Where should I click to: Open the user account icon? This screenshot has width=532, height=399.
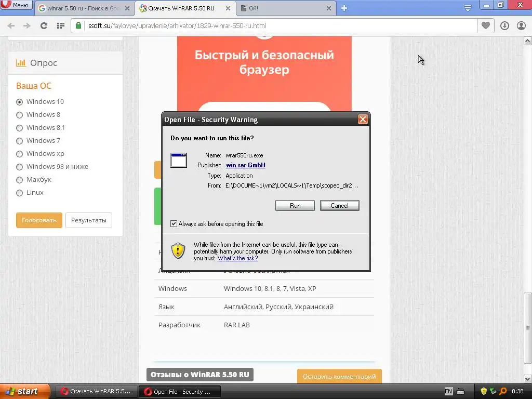(521, 26)
